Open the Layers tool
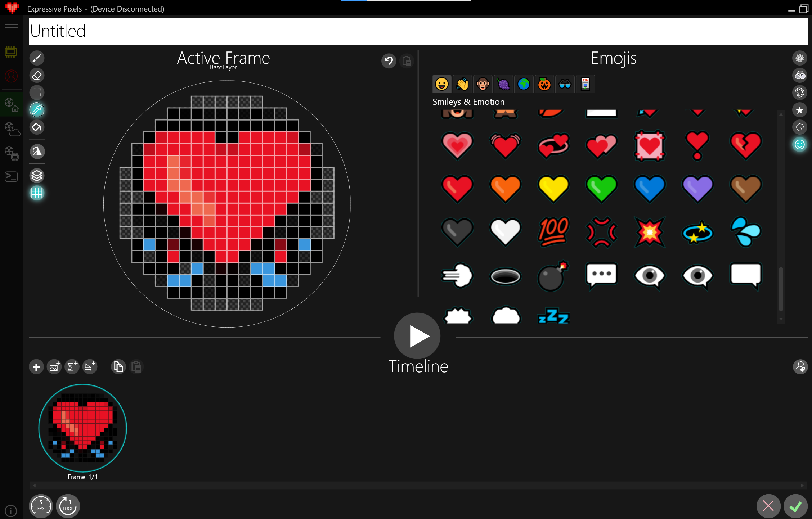 37,176
